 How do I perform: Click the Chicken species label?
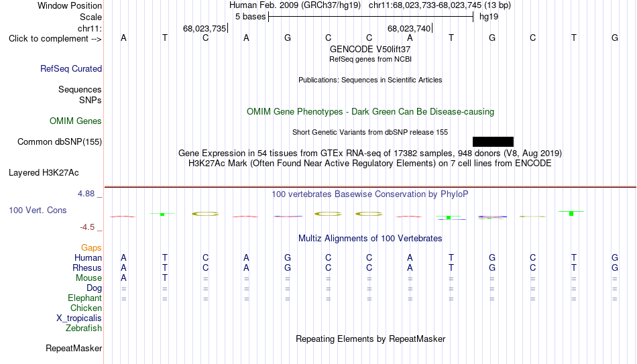(86, 308)
